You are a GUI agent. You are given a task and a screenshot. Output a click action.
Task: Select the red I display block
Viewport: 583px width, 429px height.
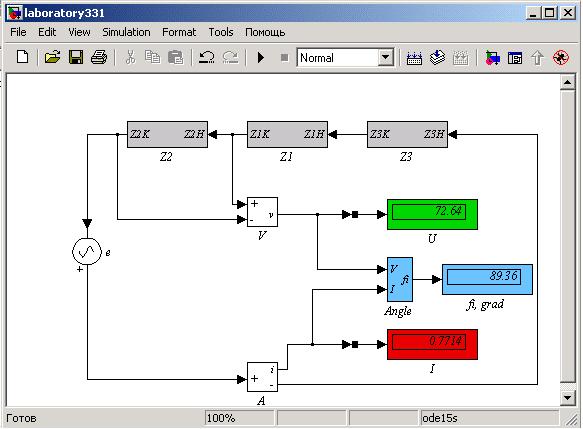[432, 344]
